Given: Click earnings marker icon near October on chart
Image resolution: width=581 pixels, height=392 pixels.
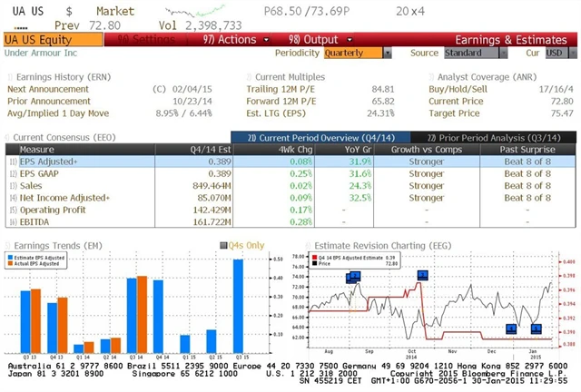Looking at the screenshot, I should tap(422, 274).
